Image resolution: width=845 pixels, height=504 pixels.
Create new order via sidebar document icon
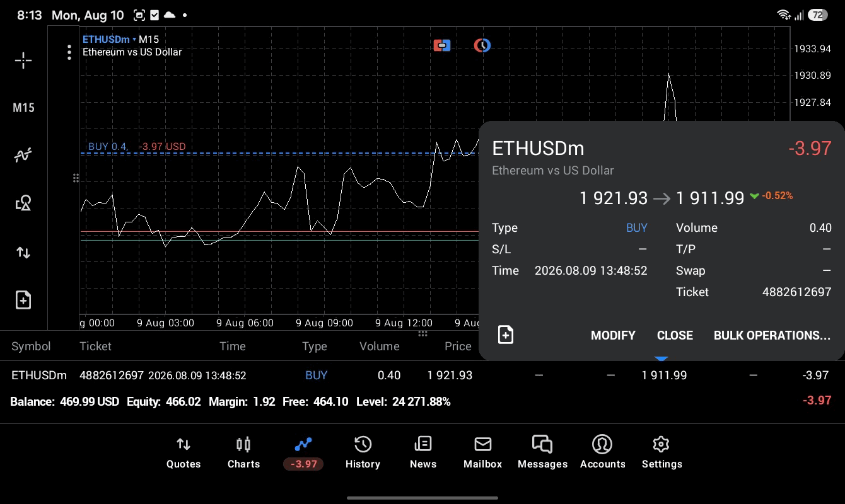(x=23, y=300)
